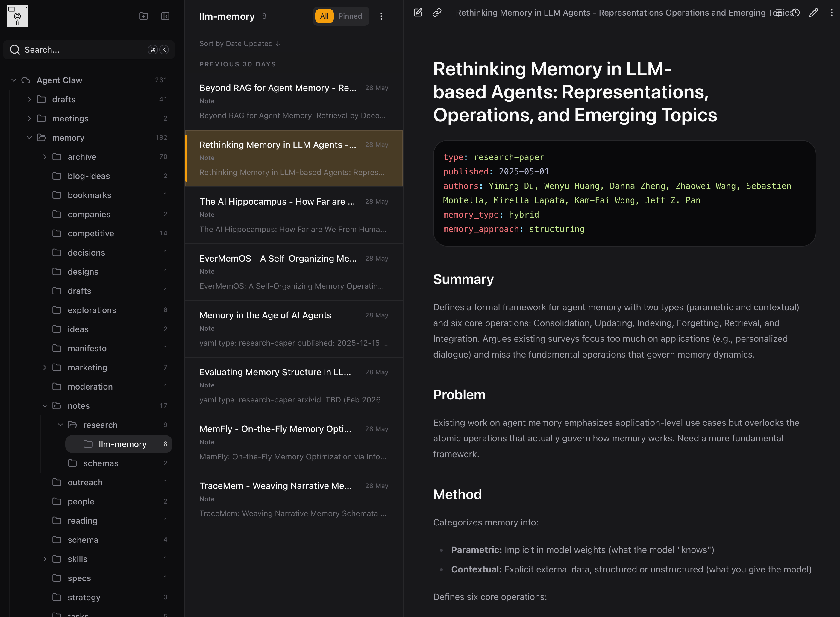Collapse the memory folder

coord(29,138)
